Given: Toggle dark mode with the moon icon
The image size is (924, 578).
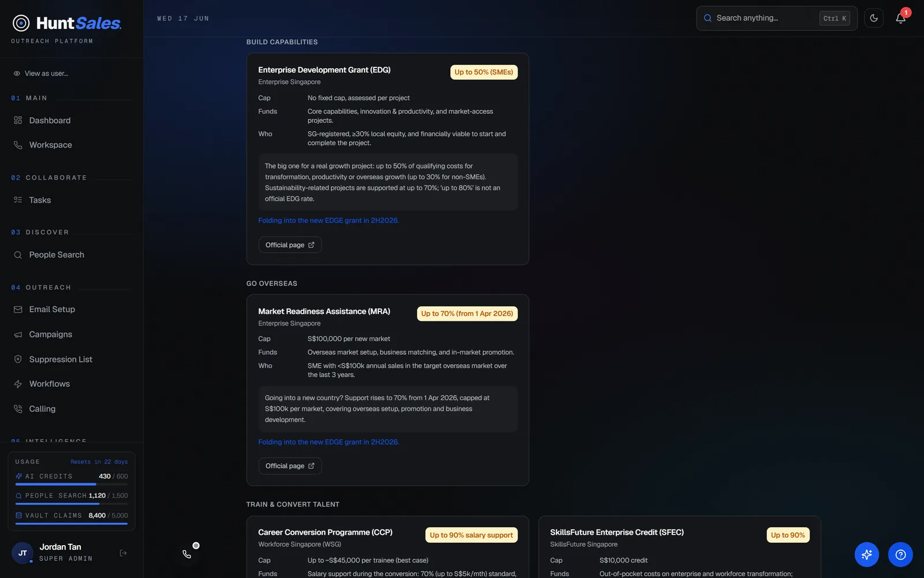Looking at the screenshot, I should [x=874, y=18].
